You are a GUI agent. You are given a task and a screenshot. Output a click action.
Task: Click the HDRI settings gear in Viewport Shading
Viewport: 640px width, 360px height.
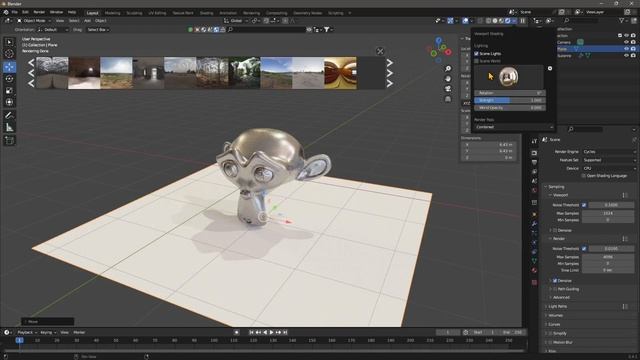[550, 69]
